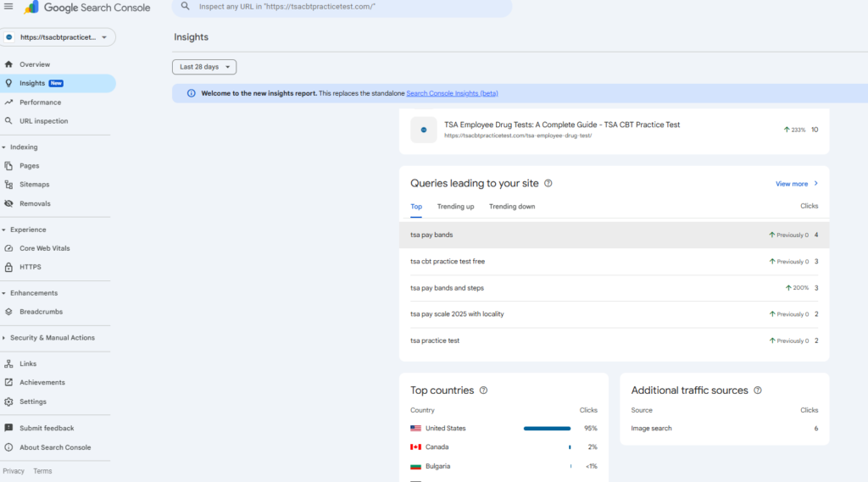
Task: Click the Links network icon
Action: [x=8, y=363]
